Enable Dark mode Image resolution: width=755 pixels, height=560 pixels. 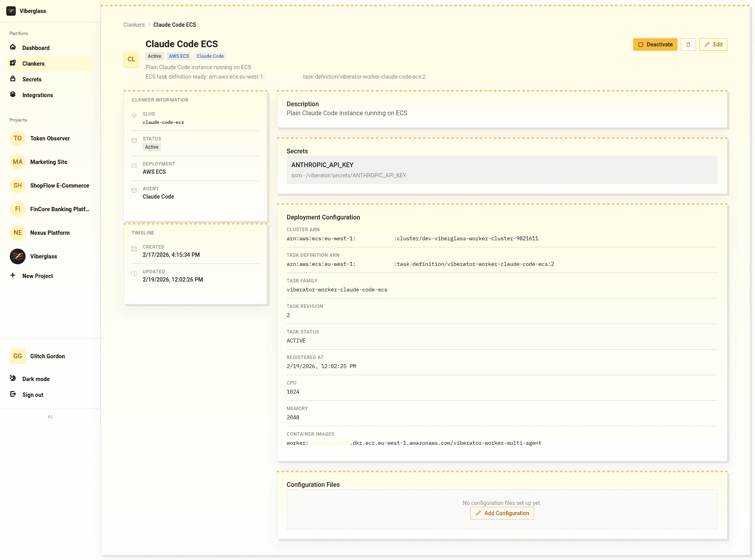tap(13, 379)
